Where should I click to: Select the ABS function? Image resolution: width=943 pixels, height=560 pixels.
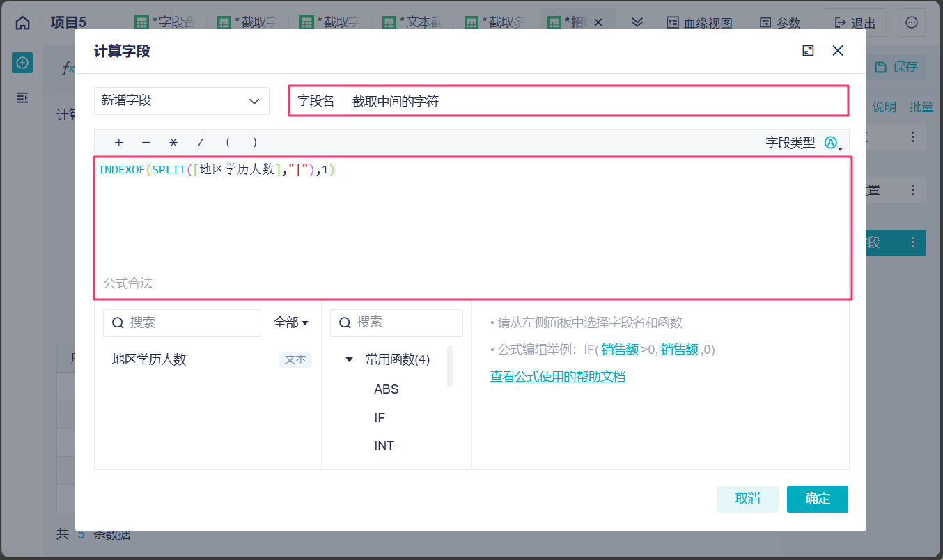(387, 389)
